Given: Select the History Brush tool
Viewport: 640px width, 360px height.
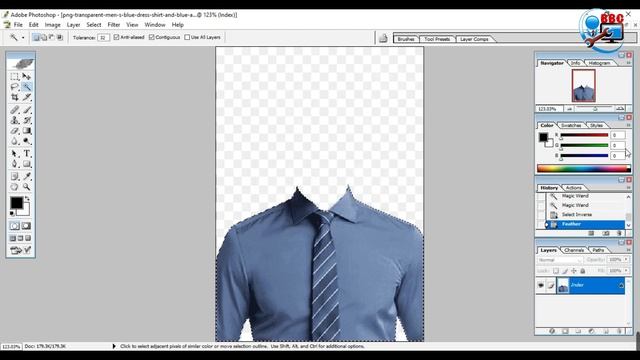Looking at the screenshot, I should coord(27,120).
